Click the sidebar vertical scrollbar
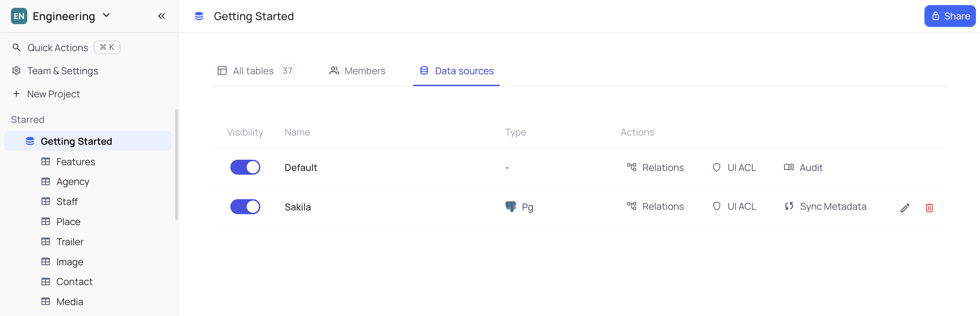The width and height of the screenshot is (980, 316). [x=176, y=164]
